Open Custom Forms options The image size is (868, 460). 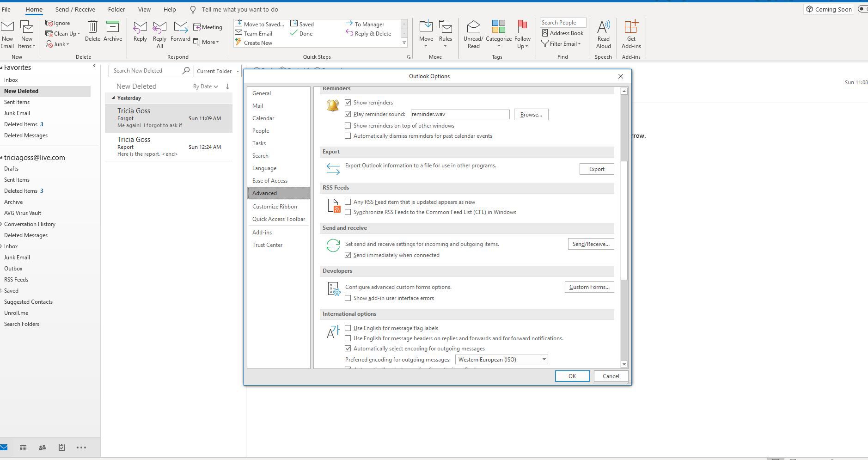(x=589, y=287)
